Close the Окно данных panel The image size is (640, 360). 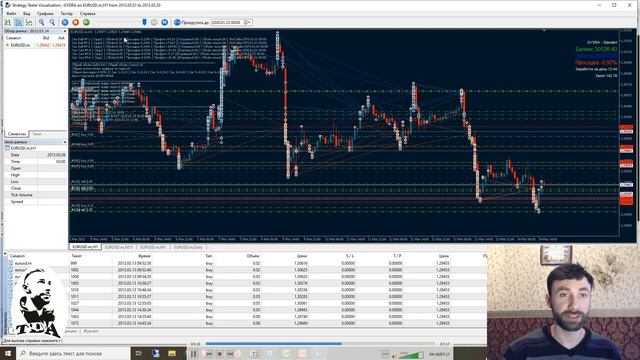(64, 142)
